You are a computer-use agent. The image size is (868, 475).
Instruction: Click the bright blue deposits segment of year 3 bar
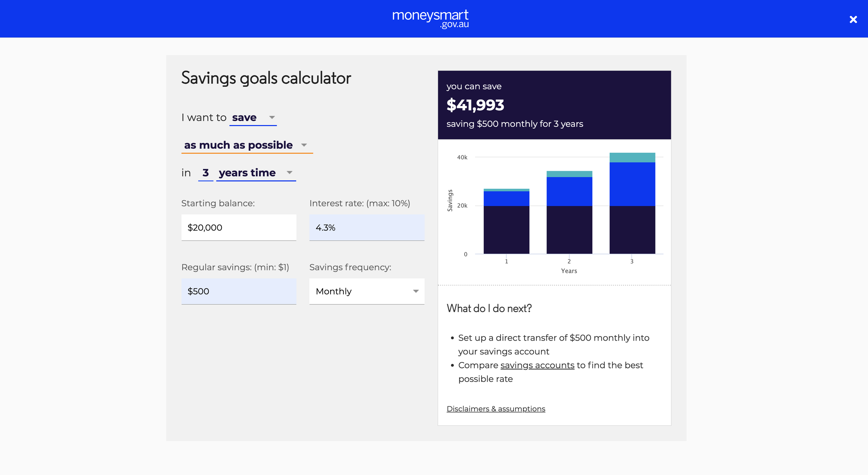tap(632, 184)
